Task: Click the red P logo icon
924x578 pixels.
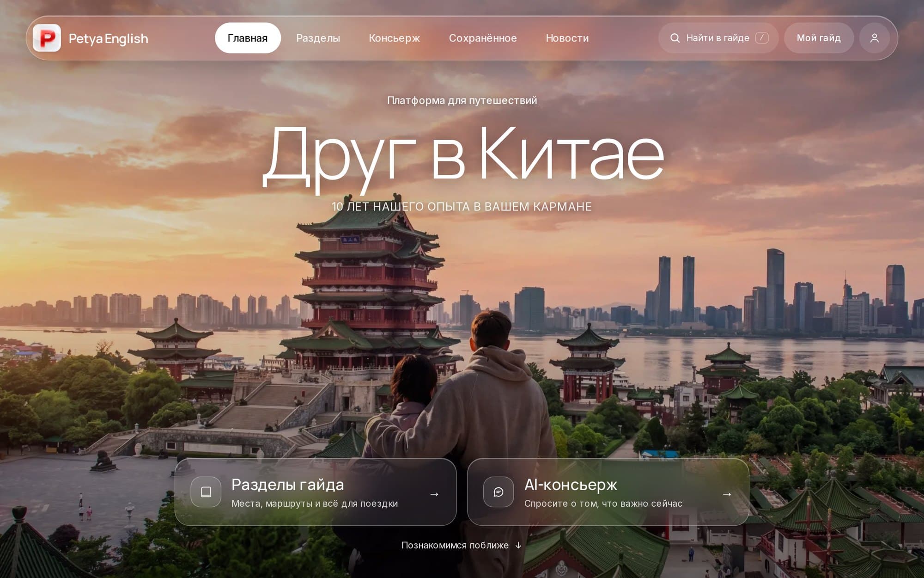Action: [47, 38]
